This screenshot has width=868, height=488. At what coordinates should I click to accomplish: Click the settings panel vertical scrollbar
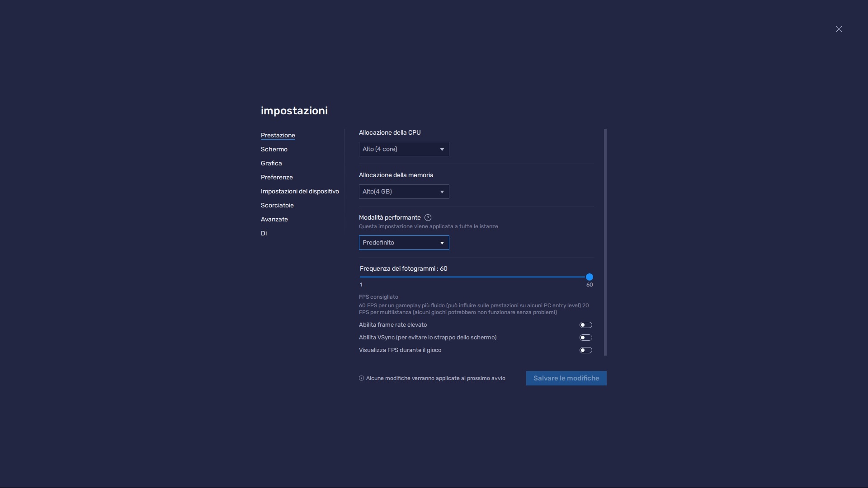point(605,242)
